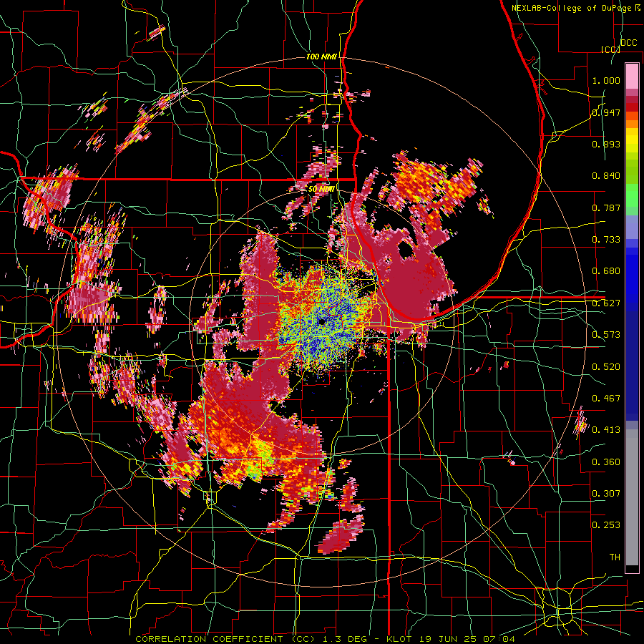Click the 0.573 scale value
This screenshot has height=644, width=644.
(606, 335)
